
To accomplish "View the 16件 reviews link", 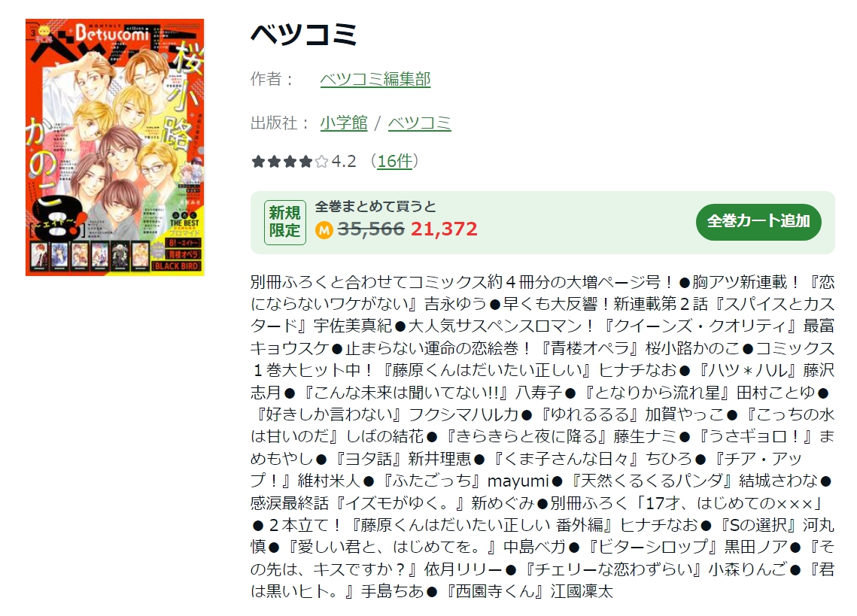I will tap(394, 161).
